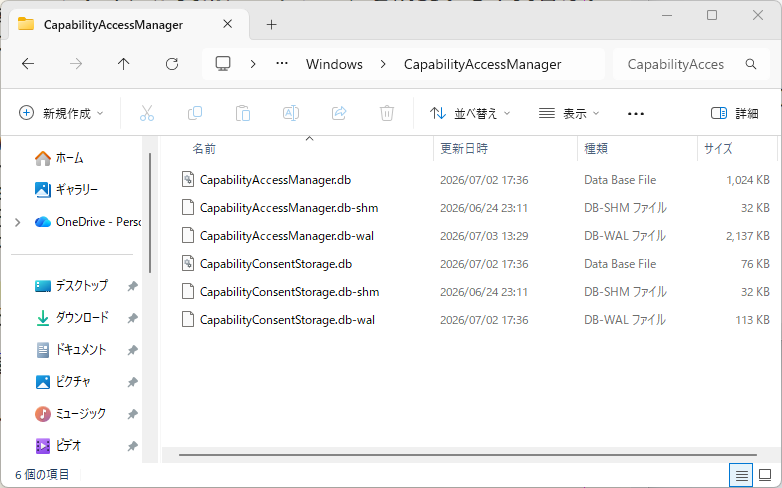782x488 pixels.
Task: Maximize the Explorer window
Action: (712, 15)
